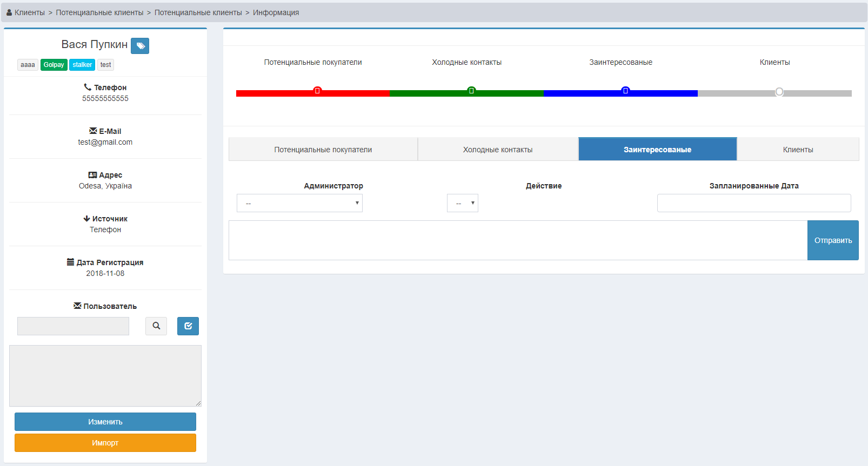Click the blue Изменить button
The height and width of the screenshot is (466, 868).
pyautogui.click(x=105, y=422)
